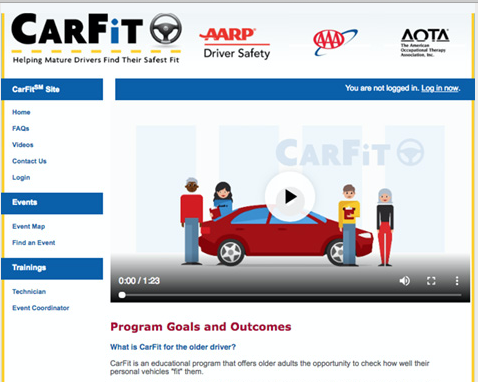Select Find an Event

[34, 243]
